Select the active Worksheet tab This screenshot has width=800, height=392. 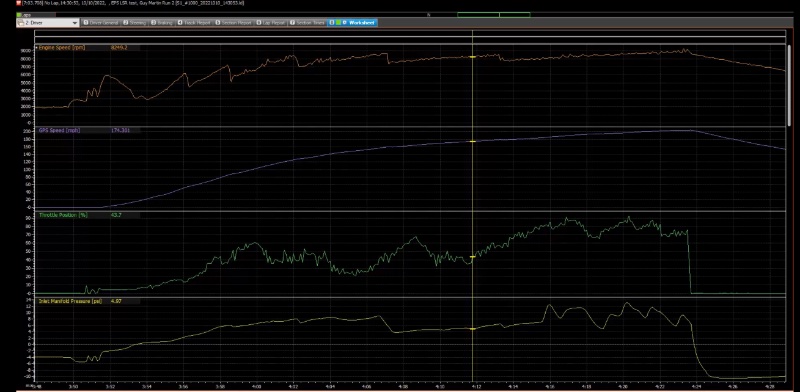[x=353, y=23]
